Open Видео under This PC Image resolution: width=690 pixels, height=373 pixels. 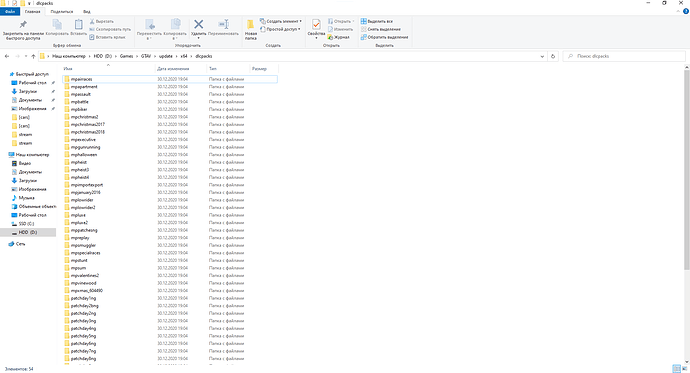[24, 163]
